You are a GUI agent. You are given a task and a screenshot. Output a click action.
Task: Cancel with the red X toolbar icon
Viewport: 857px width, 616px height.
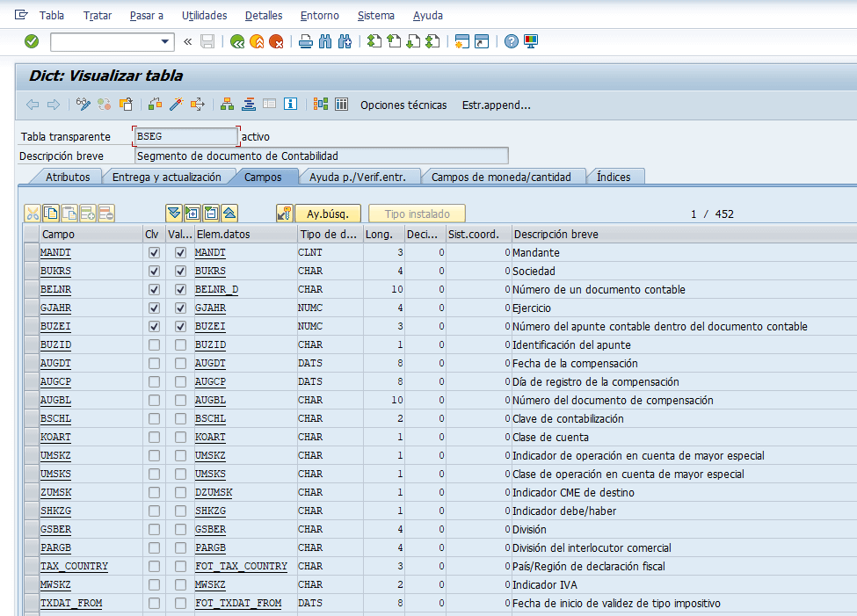[276, 41]
